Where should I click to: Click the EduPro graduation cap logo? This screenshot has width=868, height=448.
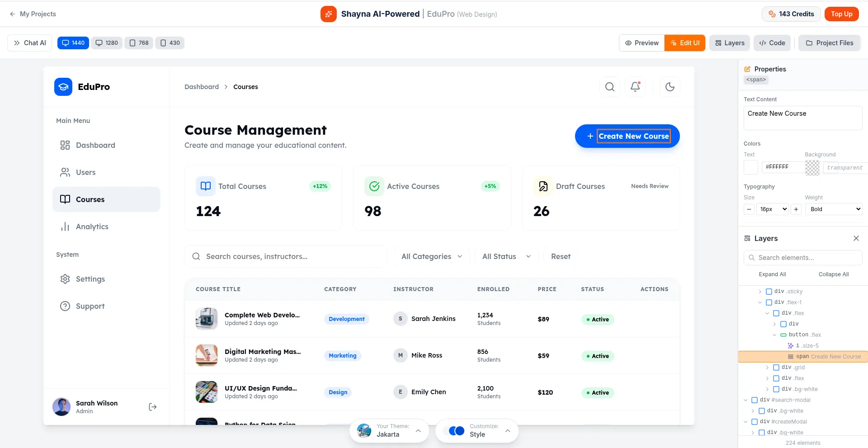[63, 87]
